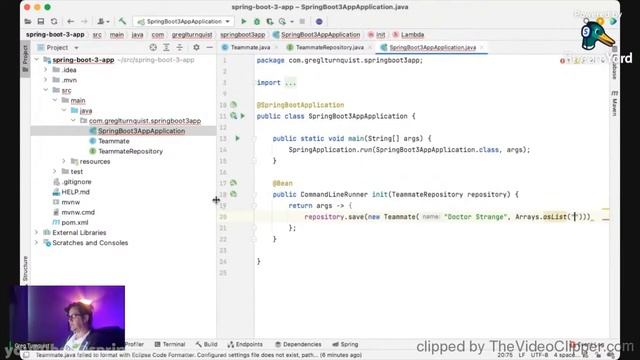The width and height of the screenshot is (640, 360).
Task: Hide the Project panel with minus icon
Action: pyautogui.click(x=209, y=48)
